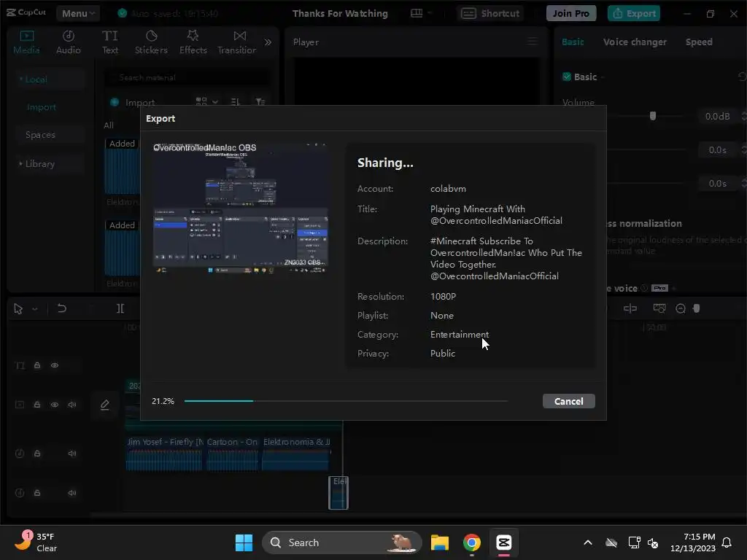The image size is (747, 560).
Task: Select the Import item in media sidebar
Action: click(42, 108)
